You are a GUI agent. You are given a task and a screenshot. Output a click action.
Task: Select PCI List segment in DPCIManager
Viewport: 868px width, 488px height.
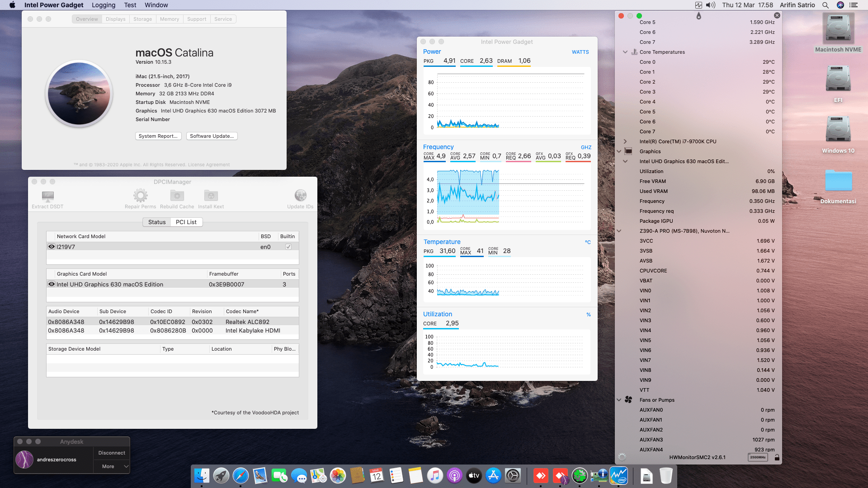(x=186, y=222)
